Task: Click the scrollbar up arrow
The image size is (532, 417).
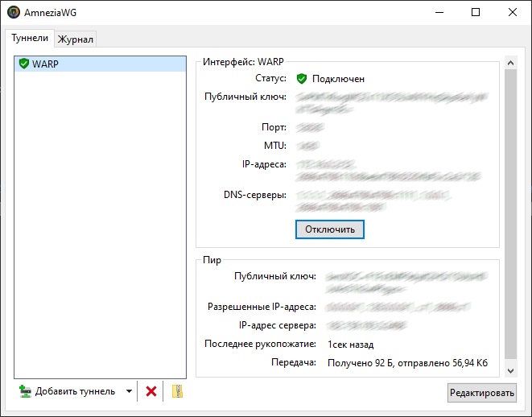Action: (x=510, y=63)
